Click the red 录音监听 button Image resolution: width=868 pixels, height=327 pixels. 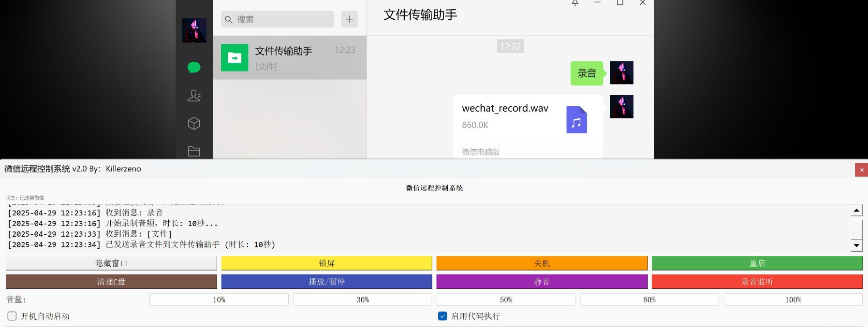point(757,282)
